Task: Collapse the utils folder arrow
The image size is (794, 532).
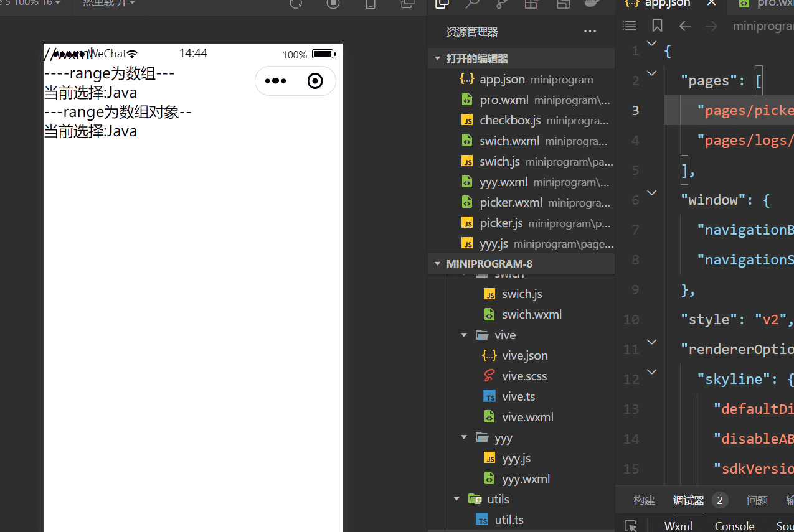Action: [456, 499]
